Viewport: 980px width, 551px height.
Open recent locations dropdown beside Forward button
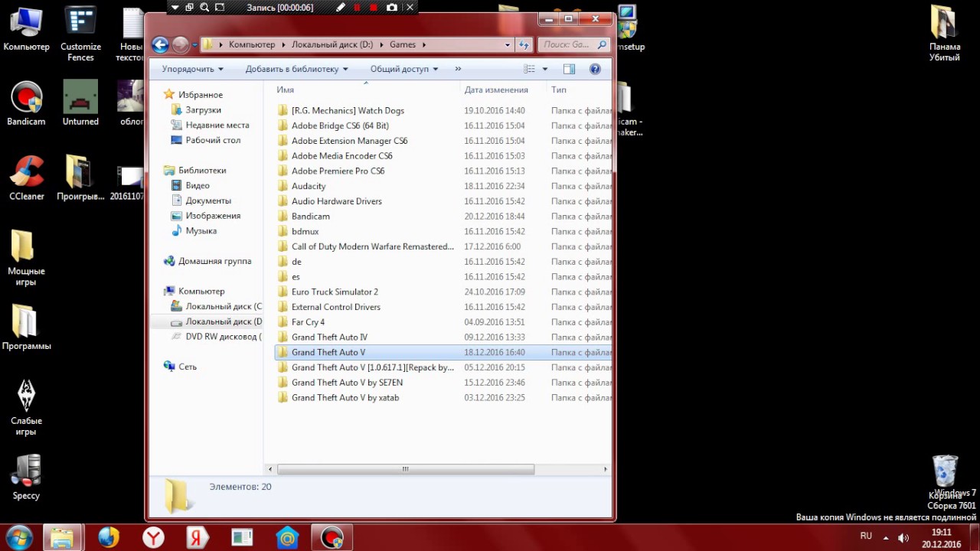click(x=194, y=45)
